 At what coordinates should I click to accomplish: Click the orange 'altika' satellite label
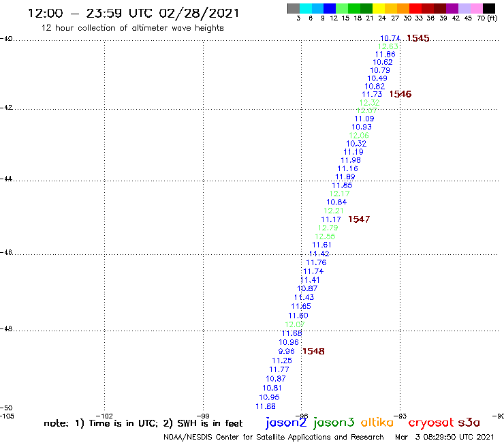pyautogui.click(x=377, y=422)
